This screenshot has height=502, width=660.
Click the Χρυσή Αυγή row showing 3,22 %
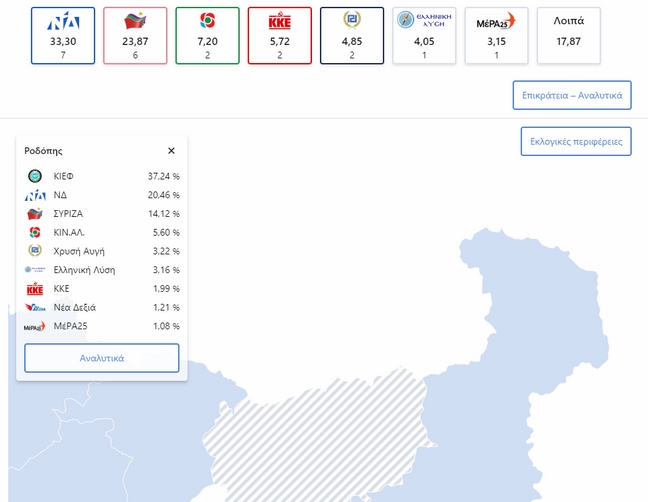101,251
